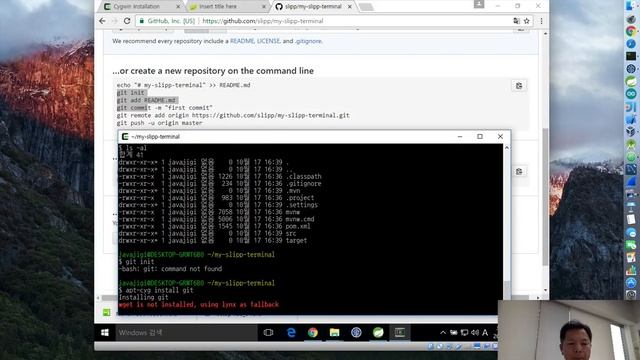Copy the second code block to clipboard

pos(519,171)
